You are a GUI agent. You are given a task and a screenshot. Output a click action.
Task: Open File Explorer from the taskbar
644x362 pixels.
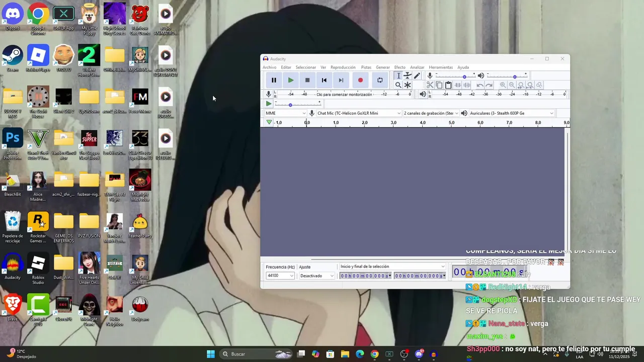pos(345,354)
